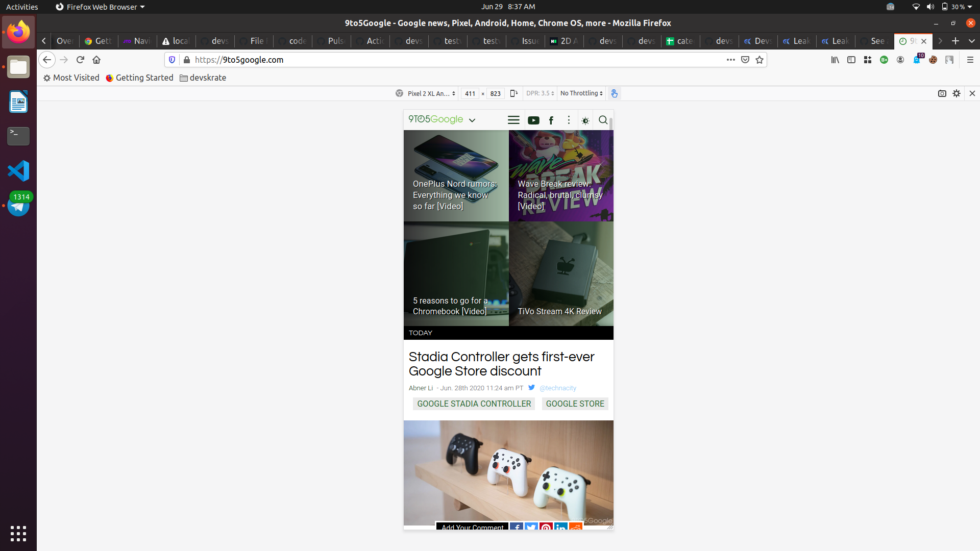Open the cookie extension icon
Image resolution: width=980 pixels, height=551 pixels.
(x=933, y=60)
